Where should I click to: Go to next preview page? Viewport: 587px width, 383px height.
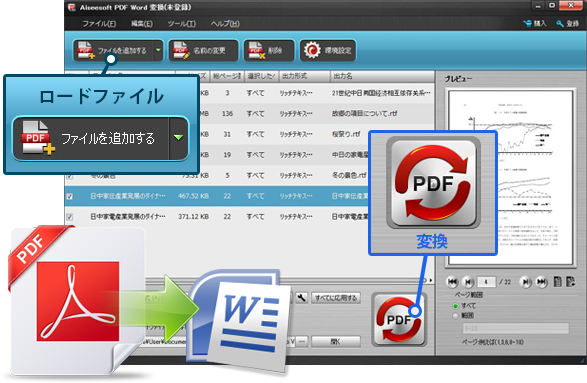(526, 282)
